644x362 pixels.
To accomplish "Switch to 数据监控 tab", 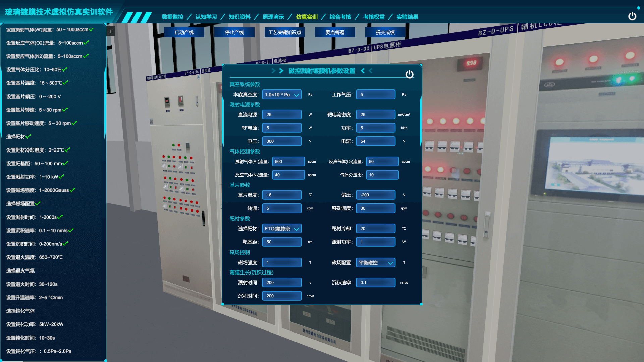I will (x=172, y=17).
